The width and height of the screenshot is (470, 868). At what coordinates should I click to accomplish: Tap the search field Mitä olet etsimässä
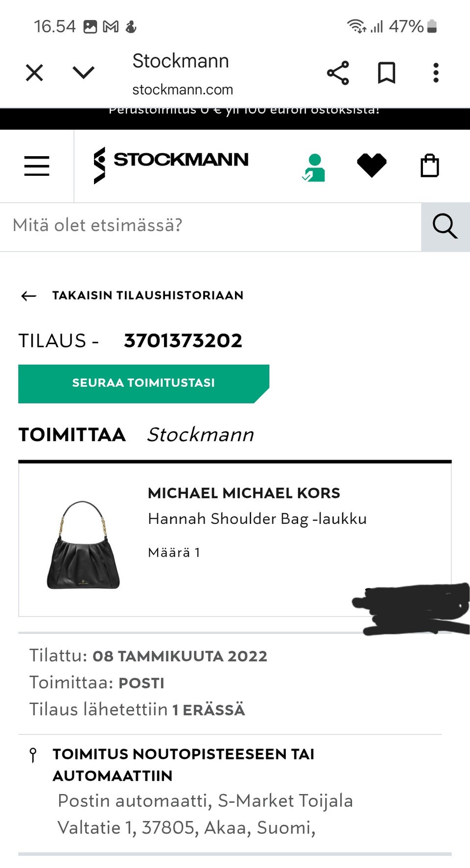tap(98, 226)
